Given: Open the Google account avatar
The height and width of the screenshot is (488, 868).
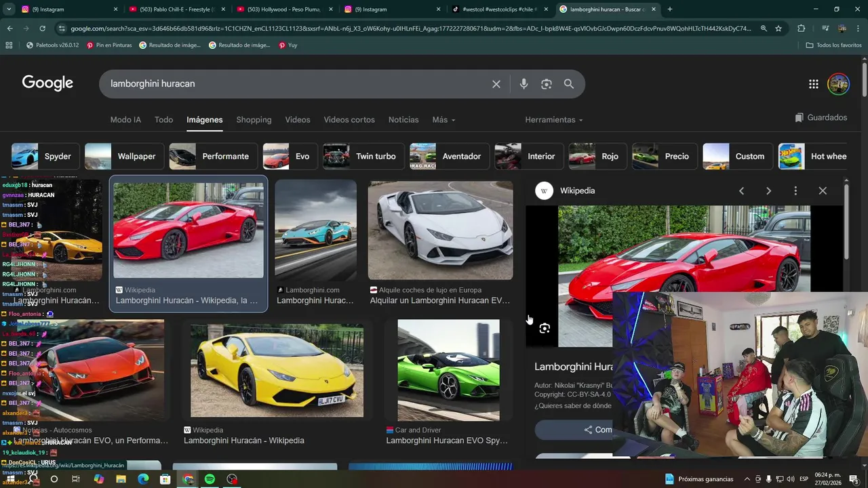Looking at the screenshot, I should coord(838,84).
